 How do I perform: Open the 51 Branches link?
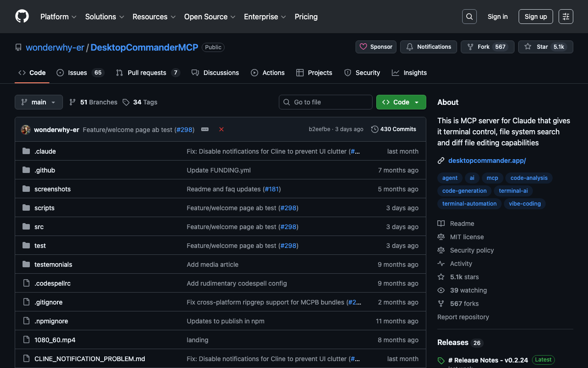93,102
